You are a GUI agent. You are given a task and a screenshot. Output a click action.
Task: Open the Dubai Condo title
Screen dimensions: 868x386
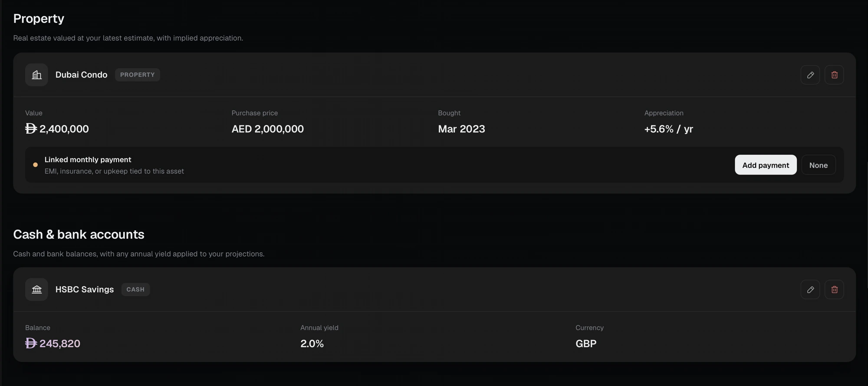pos(81,75)
